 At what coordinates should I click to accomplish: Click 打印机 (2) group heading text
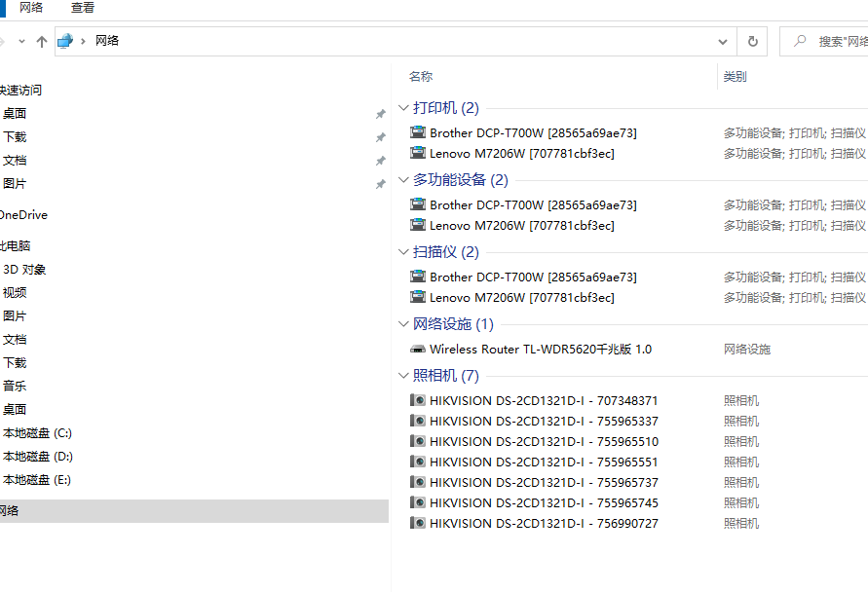(446, 108)
